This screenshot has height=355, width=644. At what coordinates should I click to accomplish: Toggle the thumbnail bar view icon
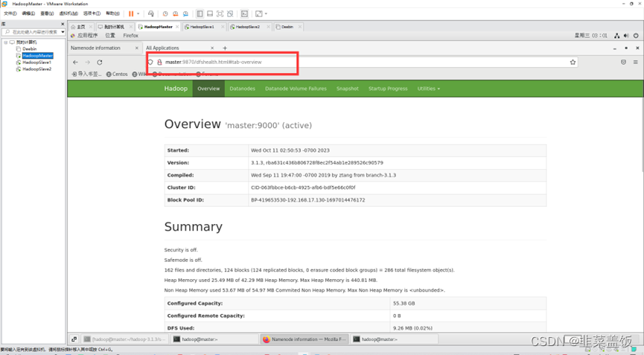210,13
